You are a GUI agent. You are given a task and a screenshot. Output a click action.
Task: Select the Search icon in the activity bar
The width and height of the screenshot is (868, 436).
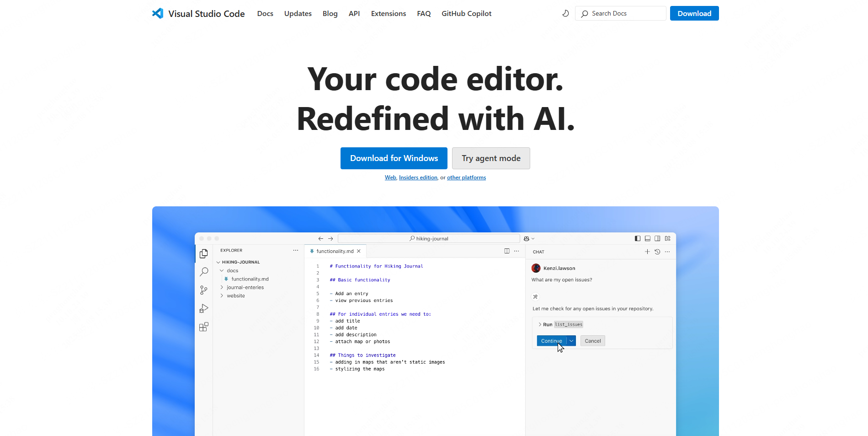204,272
